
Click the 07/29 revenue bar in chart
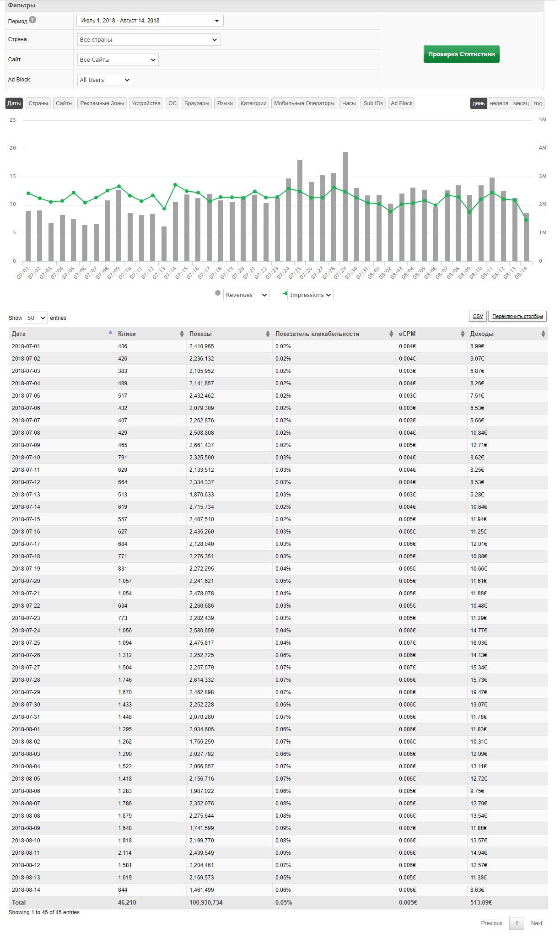pos(345,207)
